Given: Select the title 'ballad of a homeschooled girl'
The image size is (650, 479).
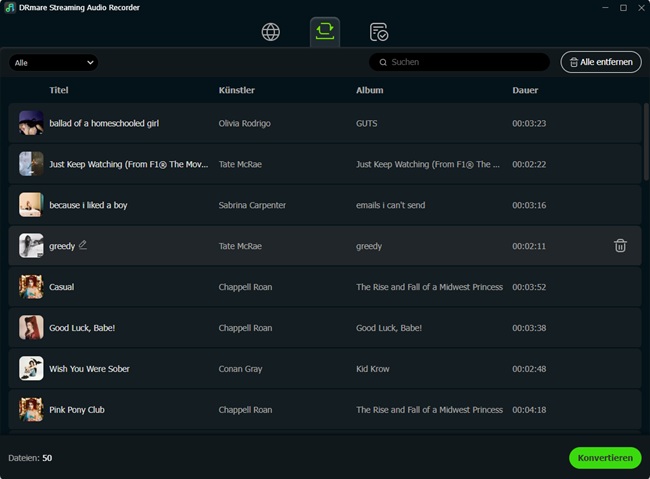Looking at the screenshot, I should pyautogui.click(x=104, y=123).
